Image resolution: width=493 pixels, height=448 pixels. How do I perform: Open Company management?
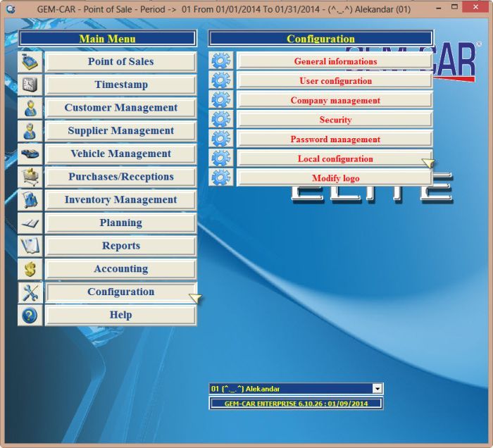(x=335, y=100)
